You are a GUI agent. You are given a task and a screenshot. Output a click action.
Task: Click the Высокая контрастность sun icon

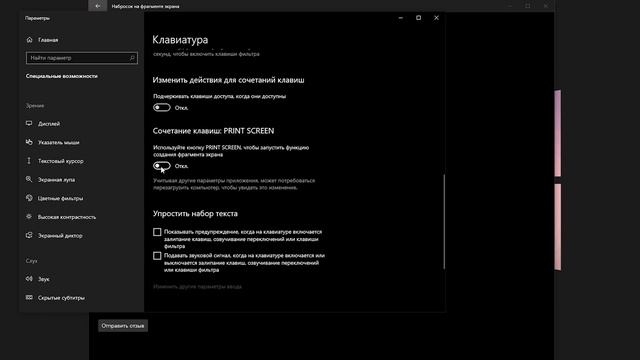(x=29, y=217)
